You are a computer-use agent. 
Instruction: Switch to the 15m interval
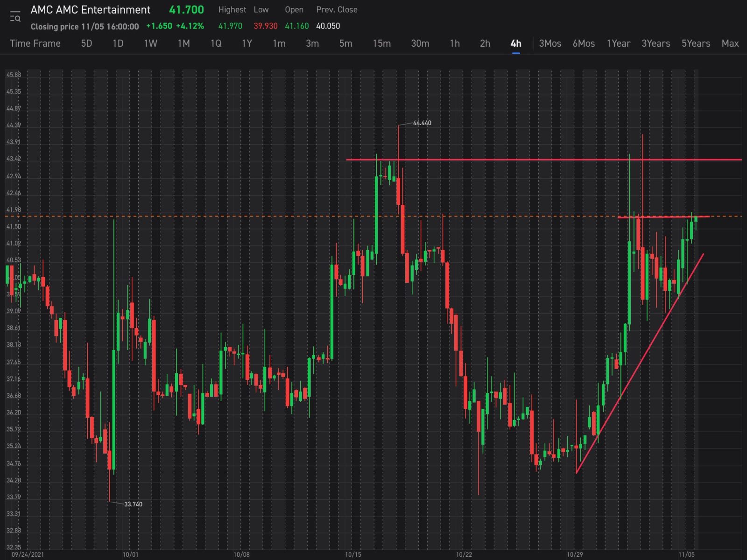(381, 43)
